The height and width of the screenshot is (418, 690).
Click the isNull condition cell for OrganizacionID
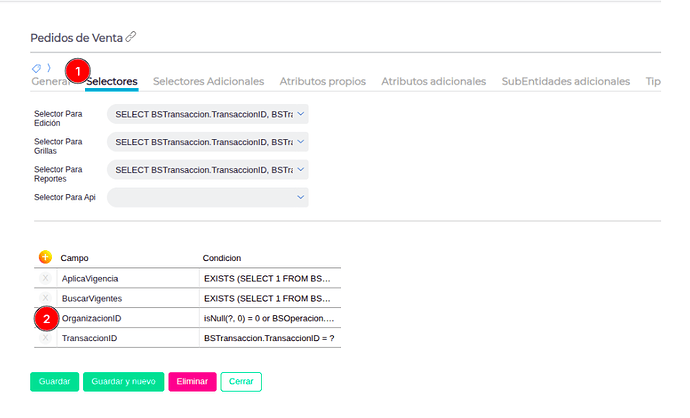(270, 318)
